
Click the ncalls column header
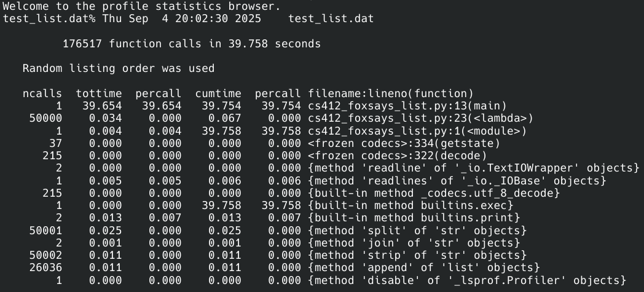tap(42, 93)
